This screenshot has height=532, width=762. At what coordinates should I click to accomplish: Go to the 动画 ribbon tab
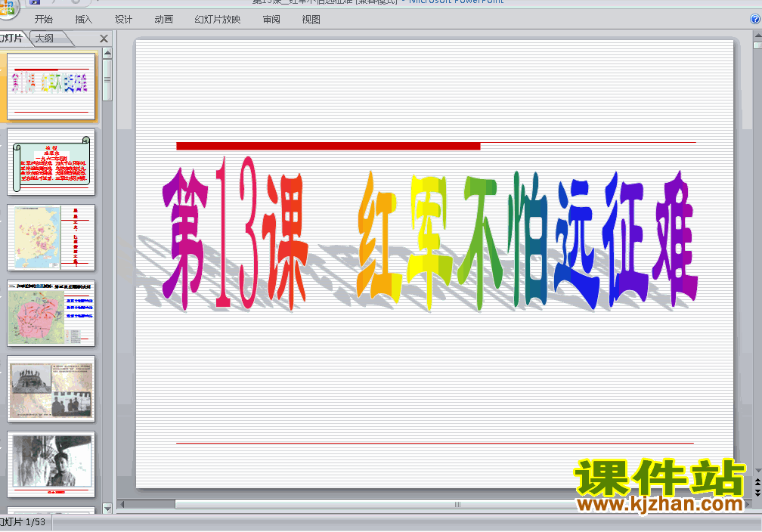click(x=164, y=20)
